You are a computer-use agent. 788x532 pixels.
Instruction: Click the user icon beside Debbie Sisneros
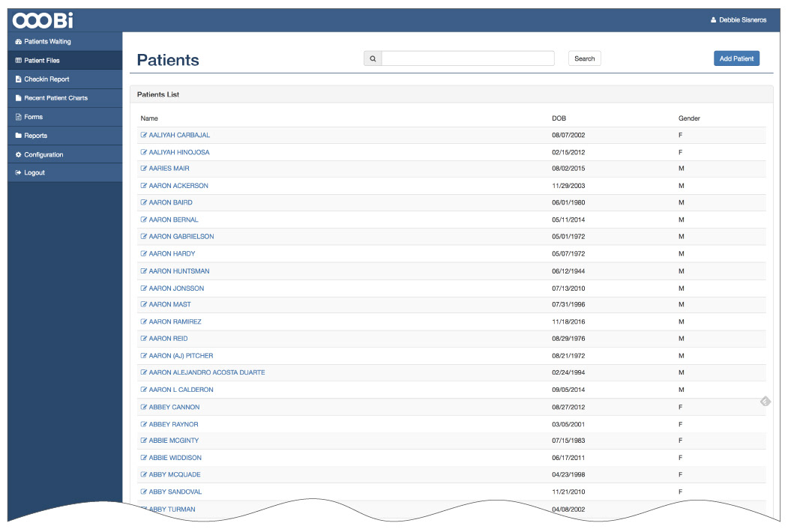(713, 20)
